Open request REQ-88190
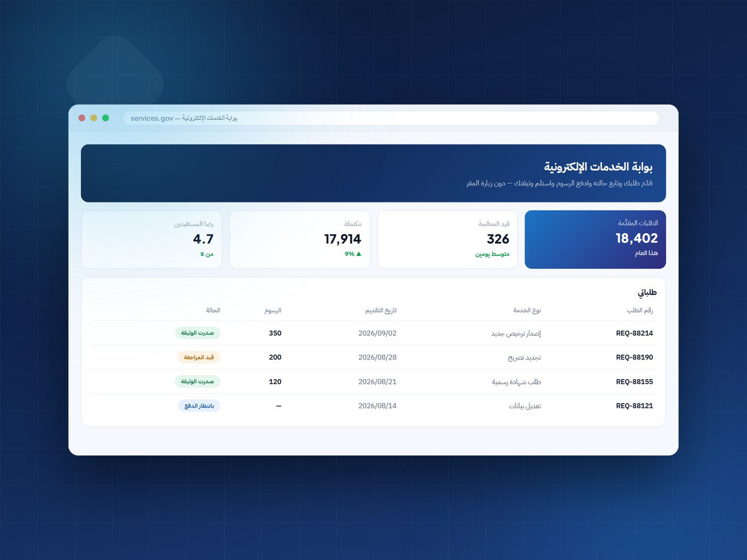 634,357
